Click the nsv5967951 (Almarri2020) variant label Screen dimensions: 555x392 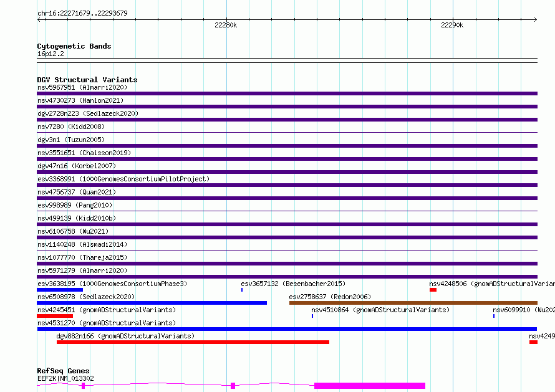click(82, 87)
